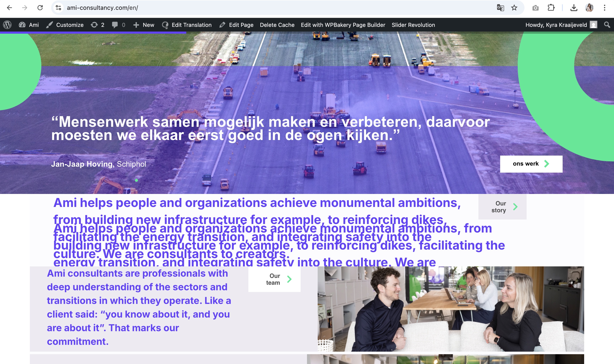
Task: Choose Edit Page in admin bar
Action: 236,25
